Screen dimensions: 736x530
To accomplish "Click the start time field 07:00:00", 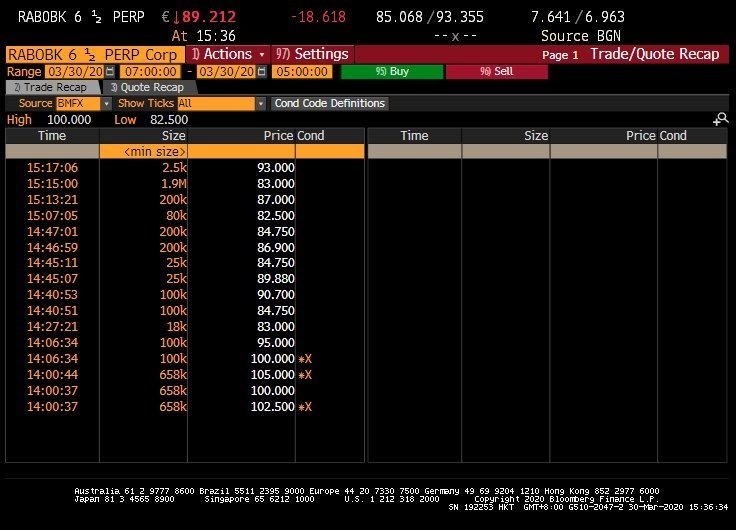I will tap(150, 72).
